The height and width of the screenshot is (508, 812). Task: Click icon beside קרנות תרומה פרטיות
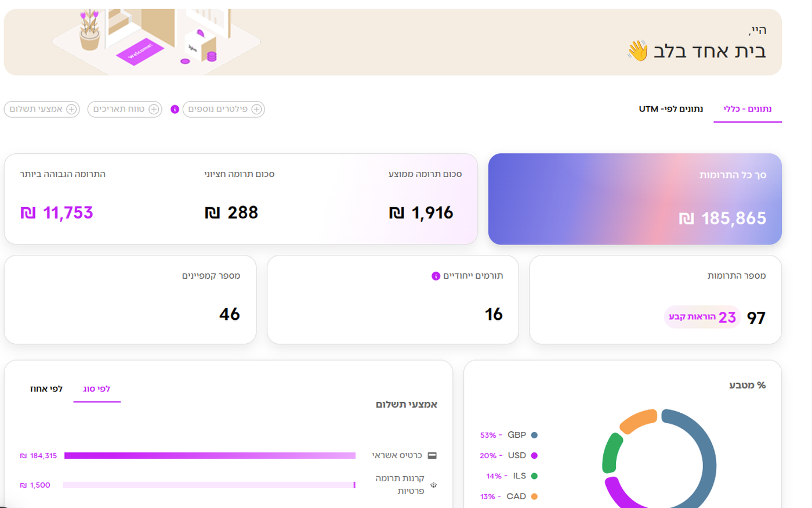[433, 485]
